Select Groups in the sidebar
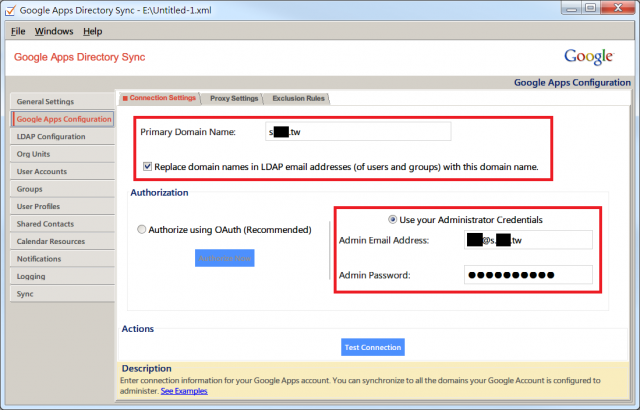The height and width of the screenshot is (410, 640). (62, 189)
